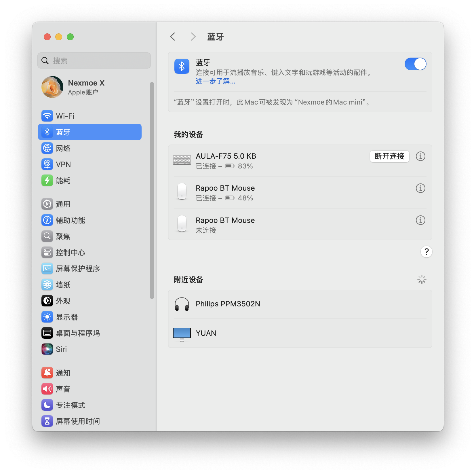Select 网络 label in sidebar
Screen dimensions: 476x474
tap(63, 148)
